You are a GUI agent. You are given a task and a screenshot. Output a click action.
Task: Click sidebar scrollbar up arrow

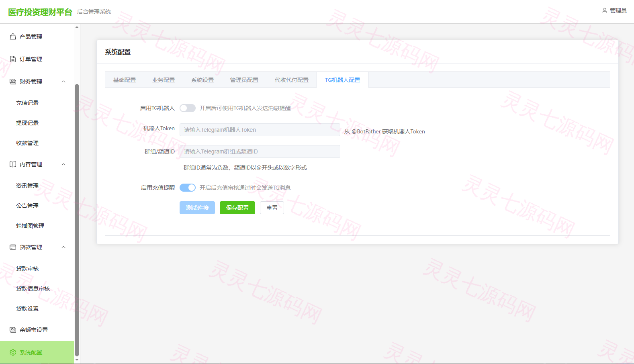pos(77,27)
